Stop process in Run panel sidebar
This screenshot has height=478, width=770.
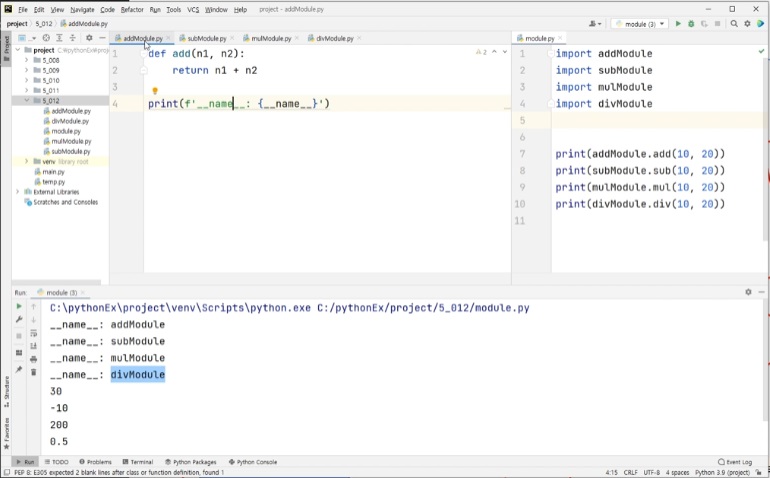point(19,336)
